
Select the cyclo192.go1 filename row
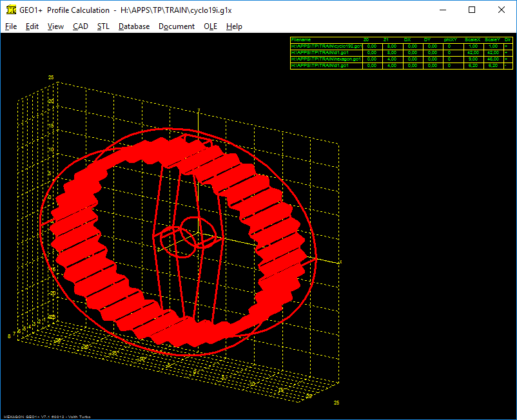326,46
